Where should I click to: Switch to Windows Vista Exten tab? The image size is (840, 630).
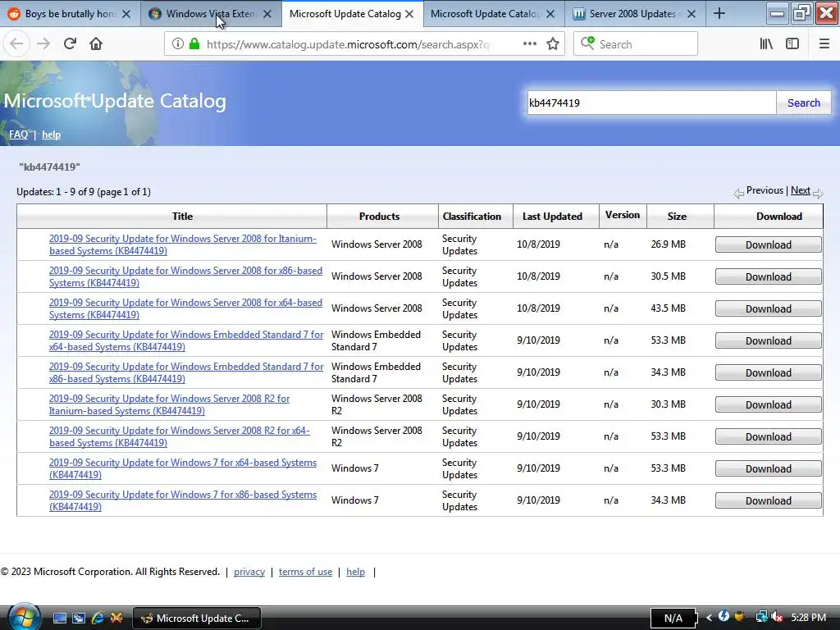tap(211, 14)
